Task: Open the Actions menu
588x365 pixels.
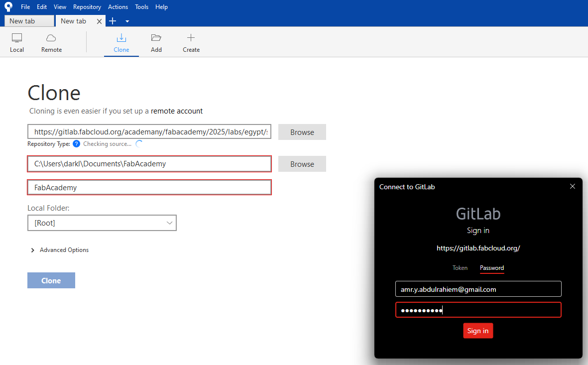Action: click(118, 7)
